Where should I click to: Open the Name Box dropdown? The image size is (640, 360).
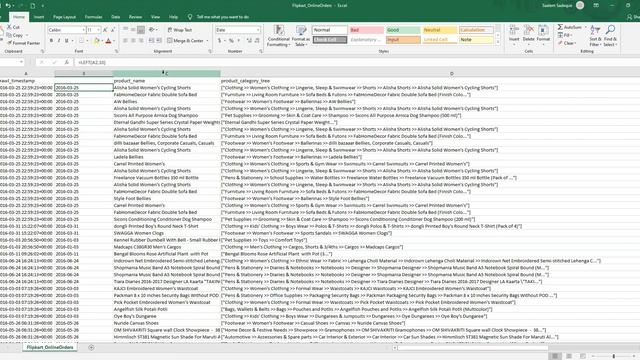click(x=21, y=62)
